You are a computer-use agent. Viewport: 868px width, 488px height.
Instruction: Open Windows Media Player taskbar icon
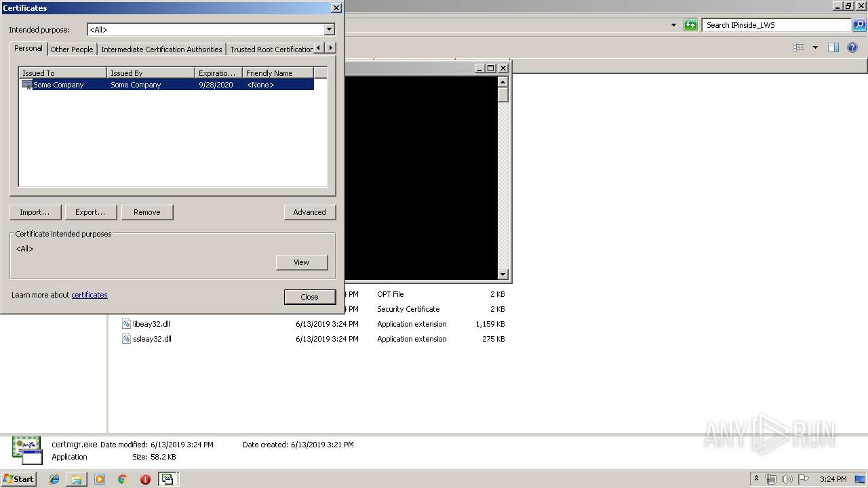pyautogui.click(x=100, y=479)
